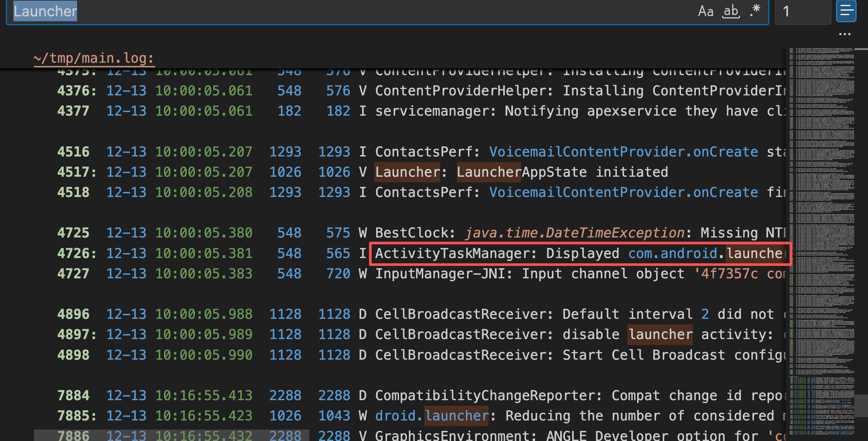Viewport: 868px width, 441px height.
Task: Click java.time.DateTimeException text on line 4725
Action: click(574, 233)
